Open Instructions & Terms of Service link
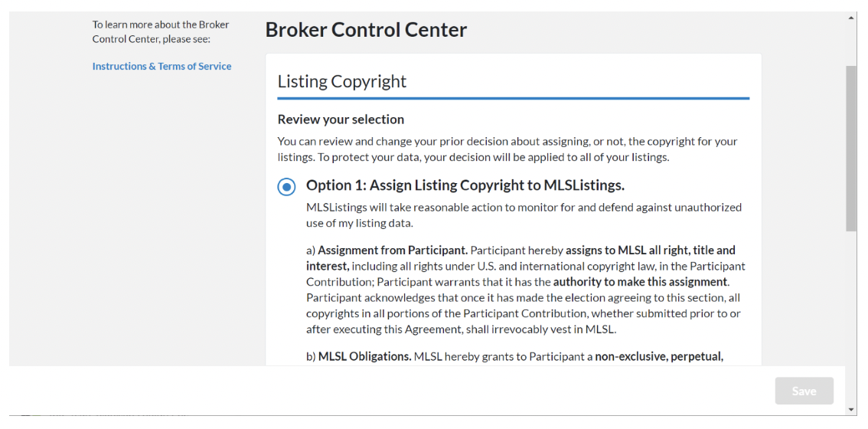 (162, 67)
